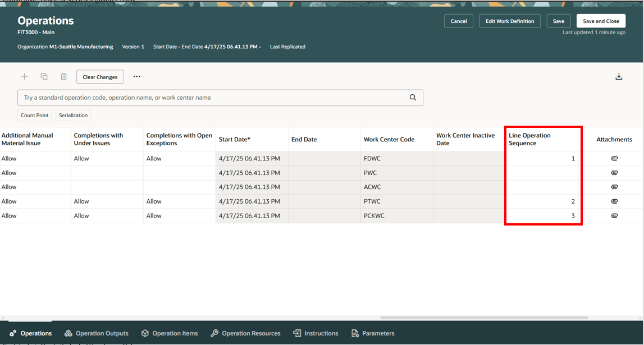The height and width of the screenshot is (345, 644).
Task: Toggle the Serialization filter chip
Action: tap(73, 115)
